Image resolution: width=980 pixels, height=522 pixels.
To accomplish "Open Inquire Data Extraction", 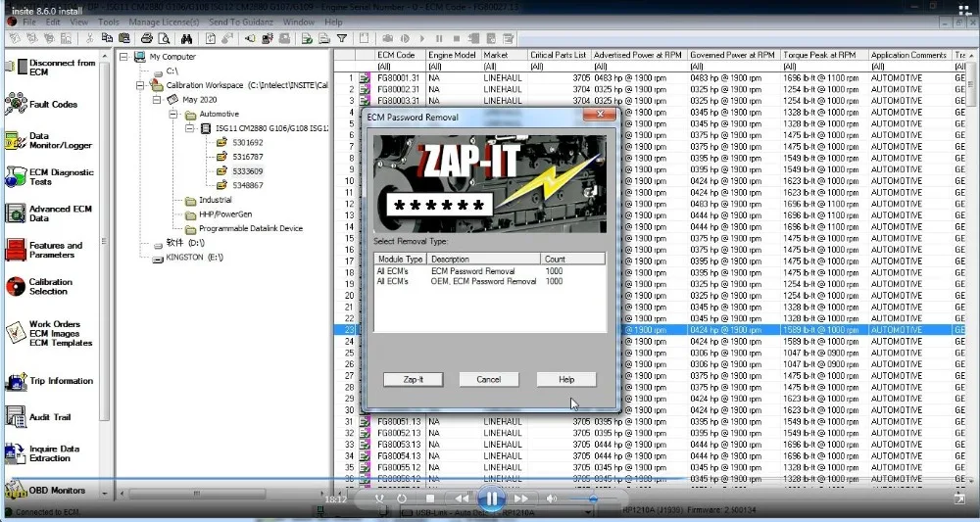I will (x=42, y=453).
